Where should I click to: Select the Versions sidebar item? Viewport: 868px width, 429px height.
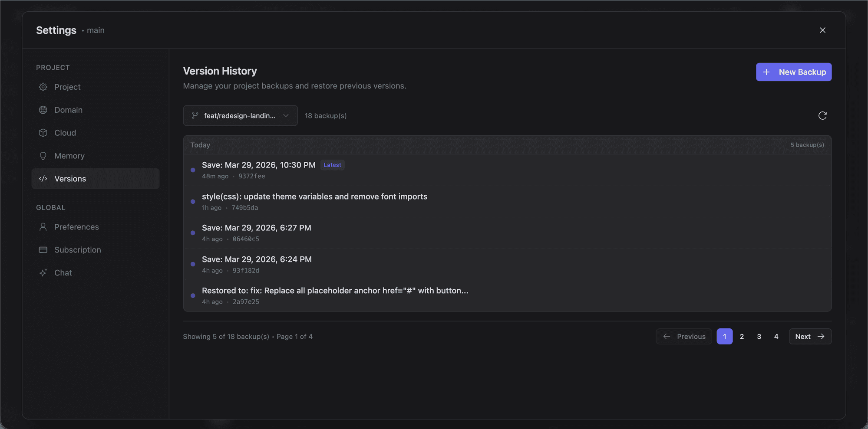(x=96, y=179)
